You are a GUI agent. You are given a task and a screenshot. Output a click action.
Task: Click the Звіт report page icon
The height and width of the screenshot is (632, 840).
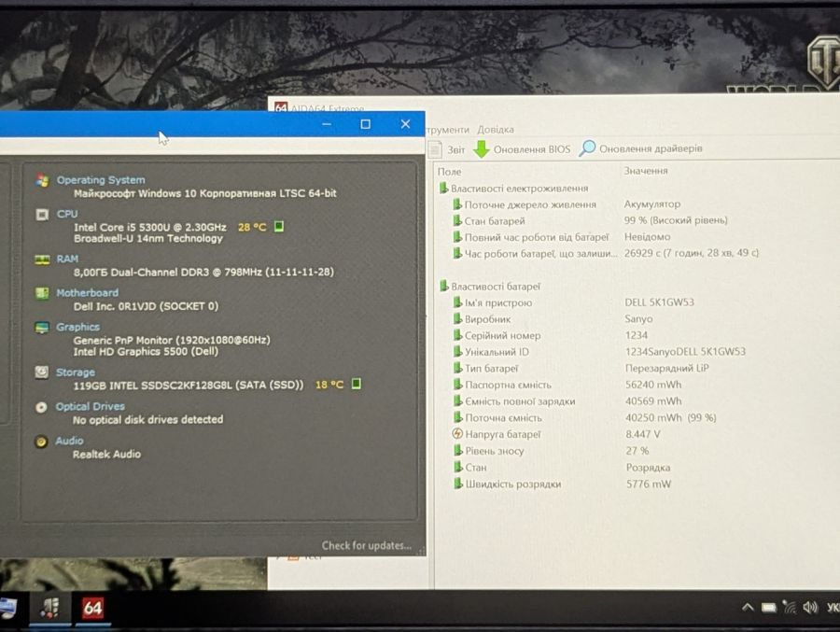[436, 149]
